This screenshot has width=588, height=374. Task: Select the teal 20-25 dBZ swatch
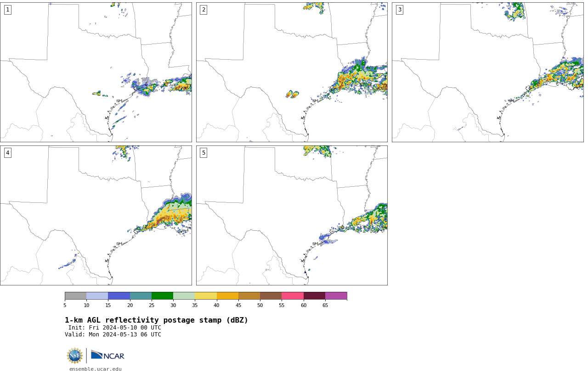pos(141,296)
